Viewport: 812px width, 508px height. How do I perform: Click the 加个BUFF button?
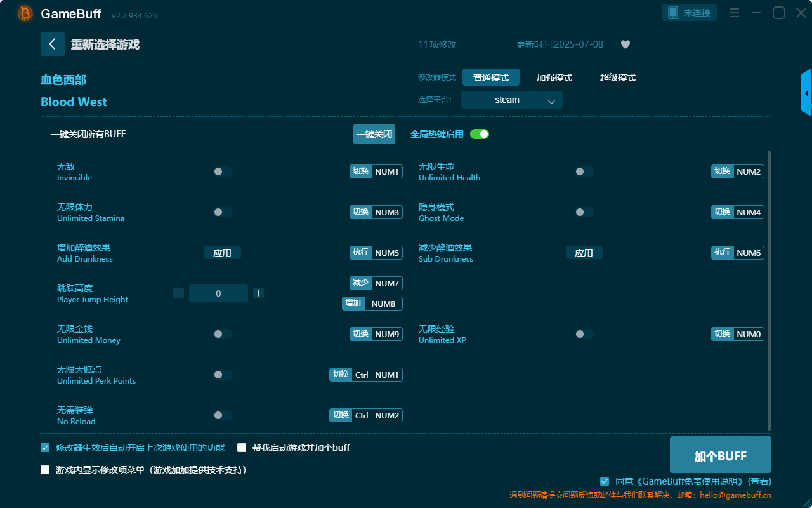point(720,455)
